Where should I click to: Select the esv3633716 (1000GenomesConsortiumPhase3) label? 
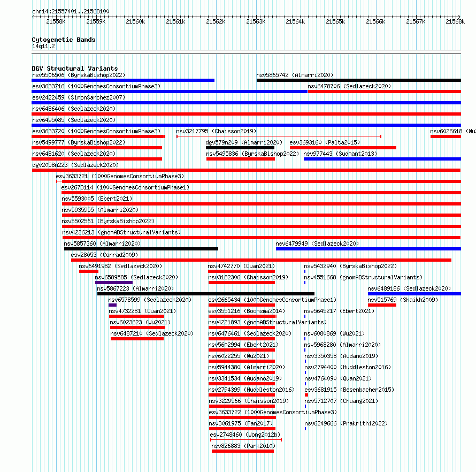pyautogui.click(x=96, y=86)
